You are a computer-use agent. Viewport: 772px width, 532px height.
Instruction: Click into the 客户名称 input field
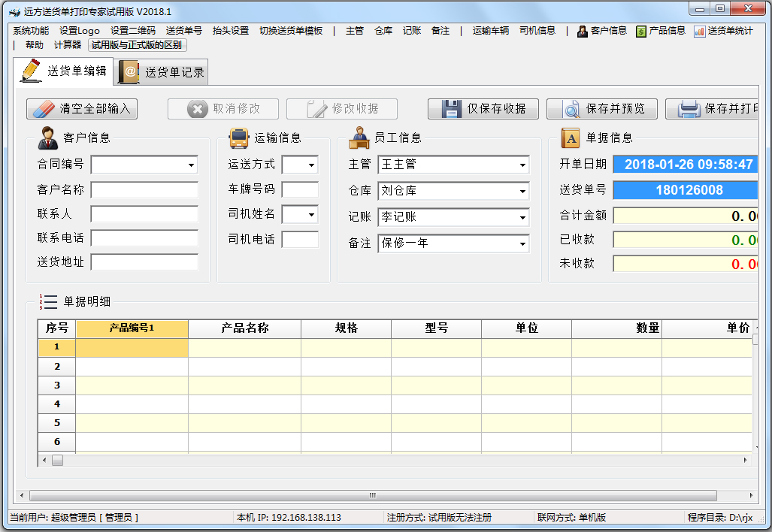144,190
